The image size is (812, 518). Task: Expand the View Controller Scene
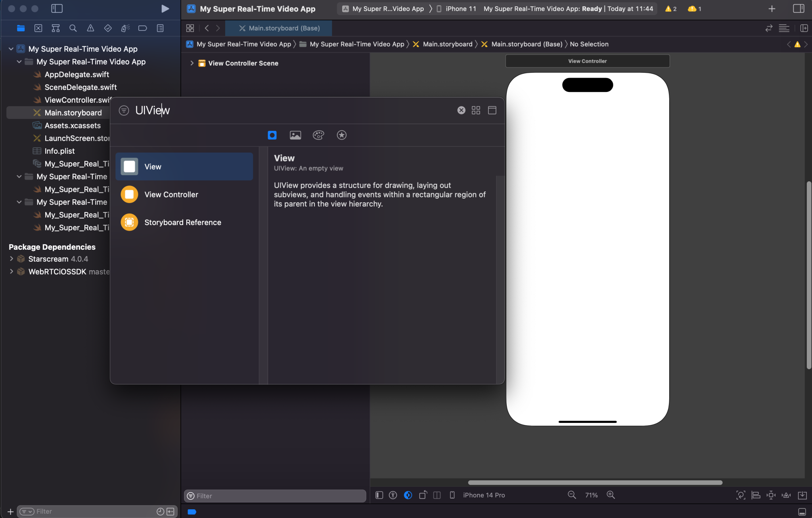click(192, 63)
